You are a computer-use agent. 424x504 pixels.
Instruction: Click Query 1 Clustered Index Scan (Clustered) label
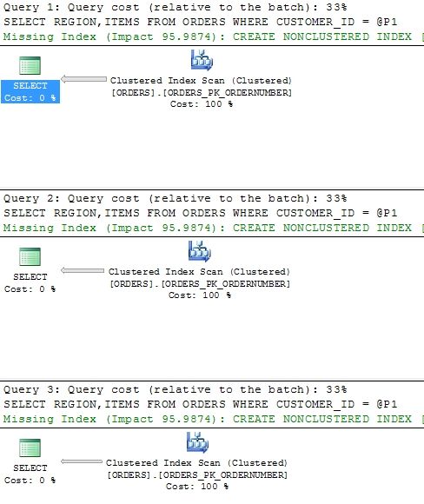click(x=202, y=80)
